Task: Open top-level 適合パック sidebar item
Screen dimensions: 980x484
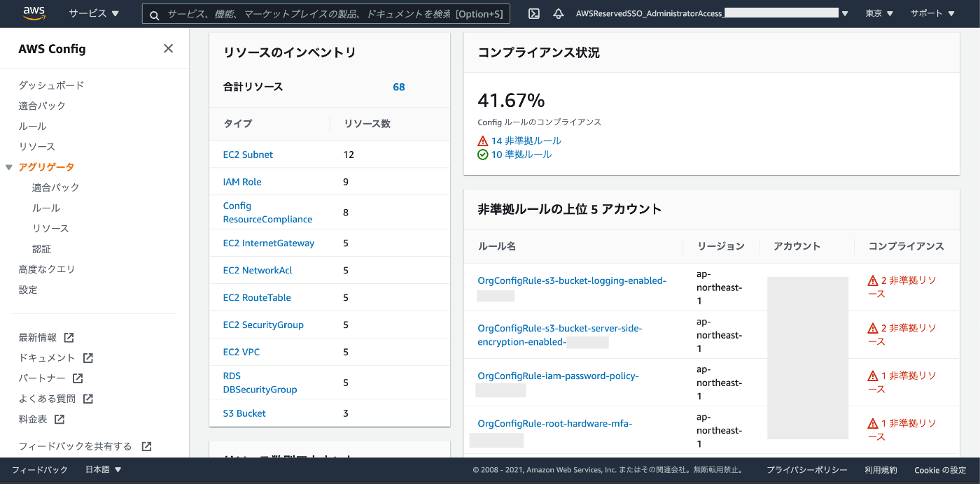Action: pos(42,106)
